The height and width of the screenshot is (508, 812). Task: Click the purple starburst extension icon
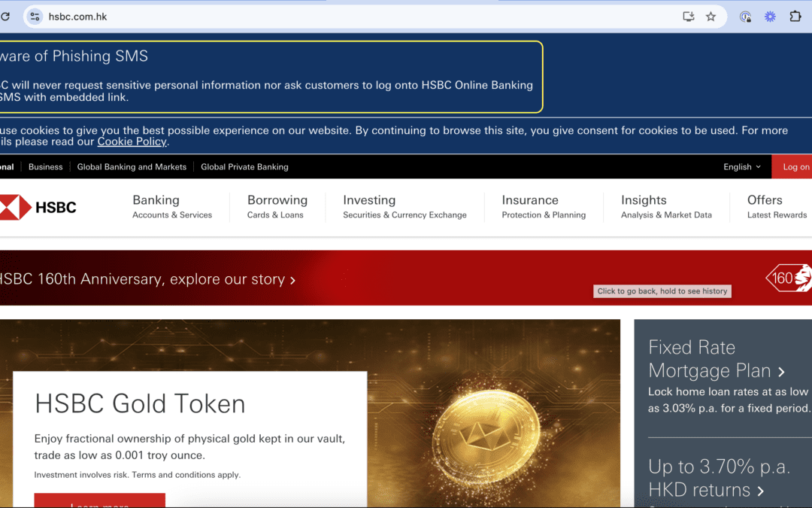point(770,17)
